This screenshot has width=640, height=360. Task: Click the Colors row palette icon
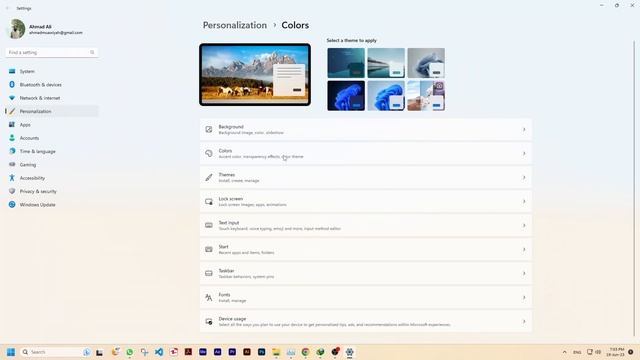209,153
